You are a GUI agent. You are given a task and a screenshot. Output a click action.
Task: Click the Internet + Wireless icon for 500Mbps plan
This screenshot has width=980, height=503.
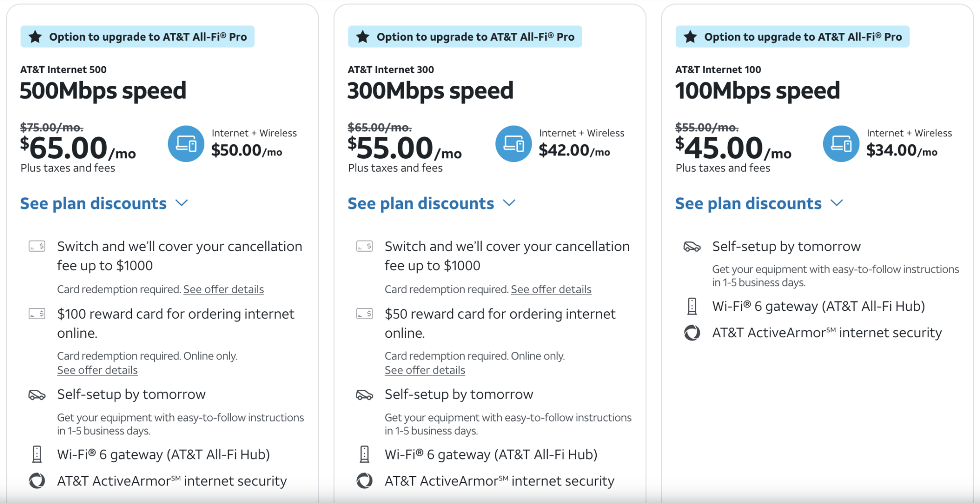tap(186, 144)
